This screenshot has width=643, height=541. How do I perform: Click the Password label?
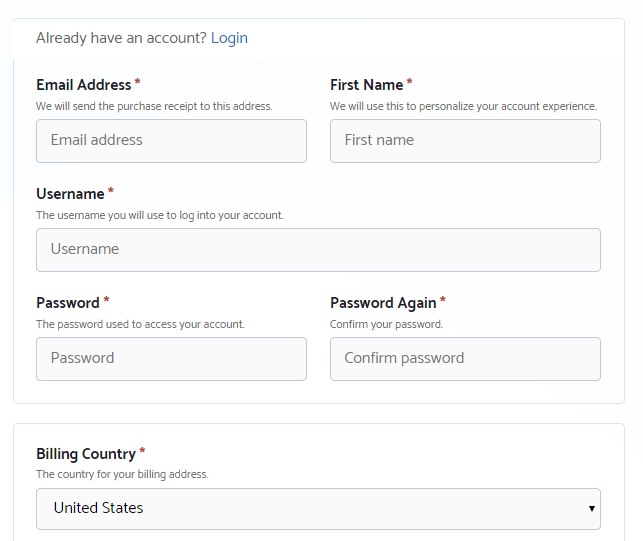pos(67,303)
